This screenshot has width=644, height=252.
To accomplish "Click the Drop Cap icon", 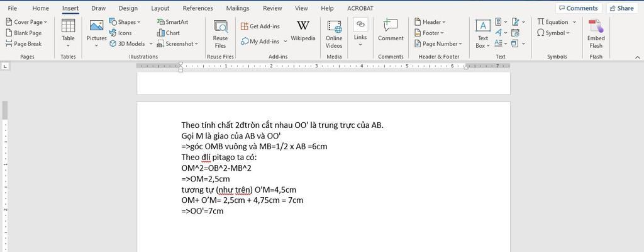I will [x=498, y=43].
